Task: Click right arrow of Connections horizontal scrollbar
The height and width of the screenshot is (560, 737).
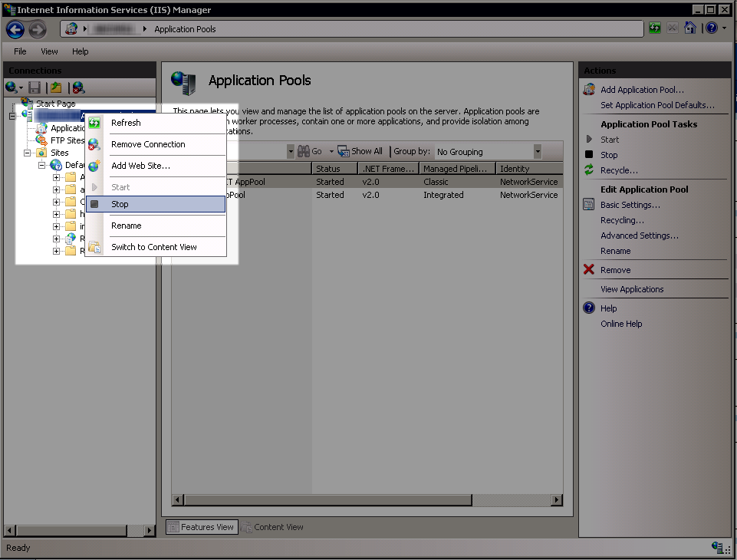Action: [150, 530]
